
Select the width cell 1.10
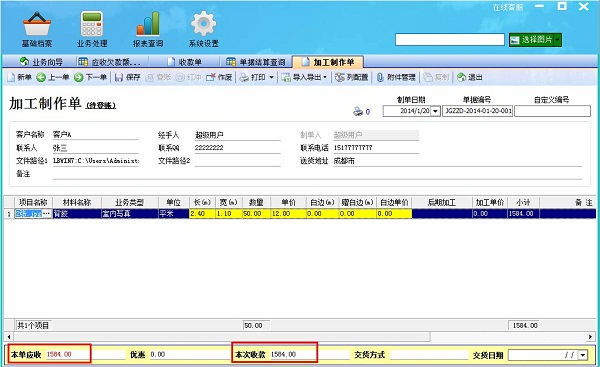229,214
